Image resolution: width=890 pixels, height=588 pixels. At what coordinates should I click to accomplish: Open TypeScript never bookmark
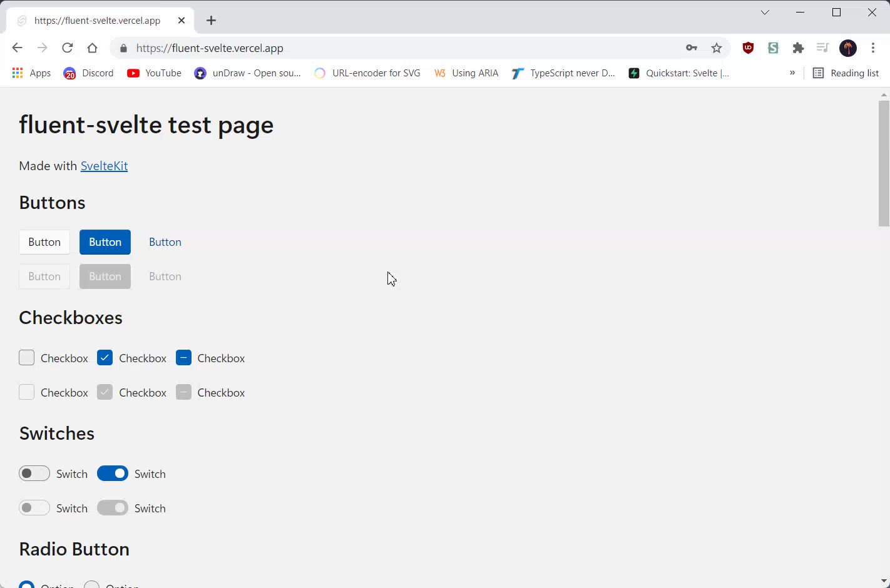point(563,73)
